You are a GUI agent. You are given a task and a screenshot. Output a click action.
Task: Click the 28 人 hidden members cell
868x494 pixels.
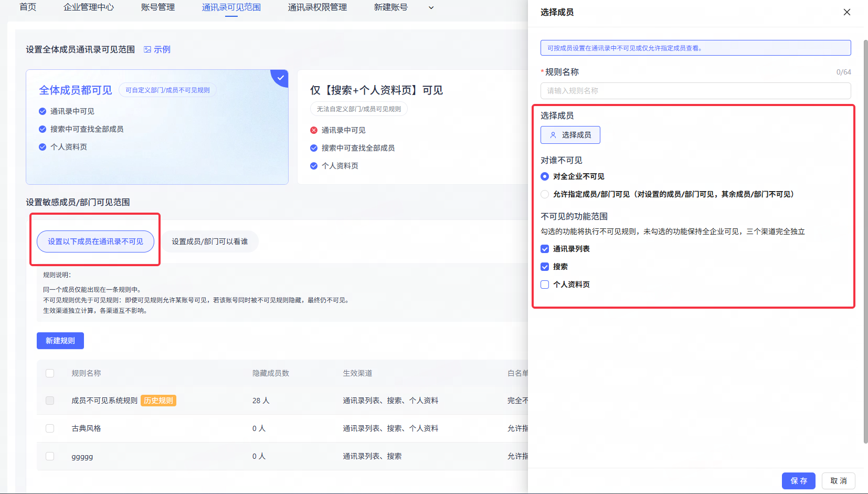point(261,401)
